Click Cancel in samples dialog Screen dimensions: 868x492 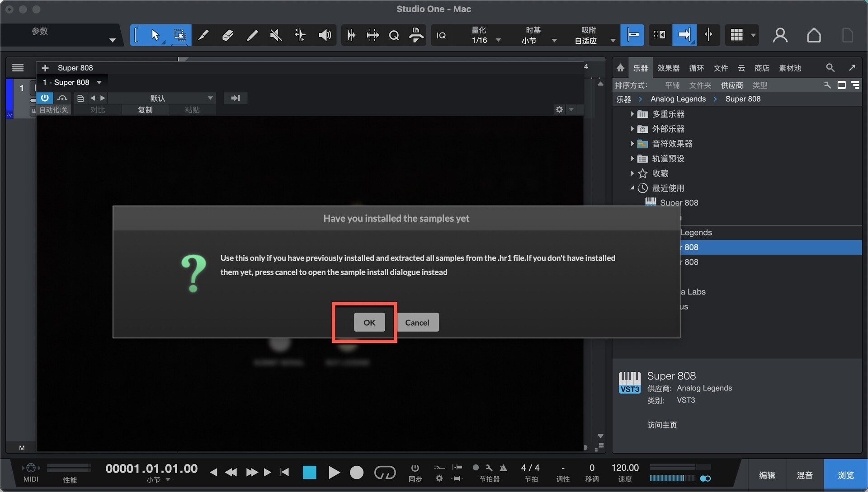(417, 323)
